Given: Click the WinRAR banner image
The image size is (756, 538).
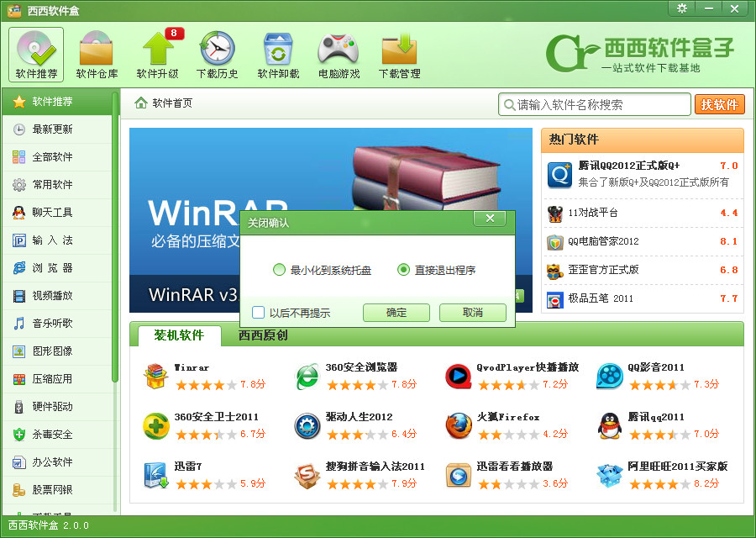Looking at the screenshot, I should coord(331,220).
